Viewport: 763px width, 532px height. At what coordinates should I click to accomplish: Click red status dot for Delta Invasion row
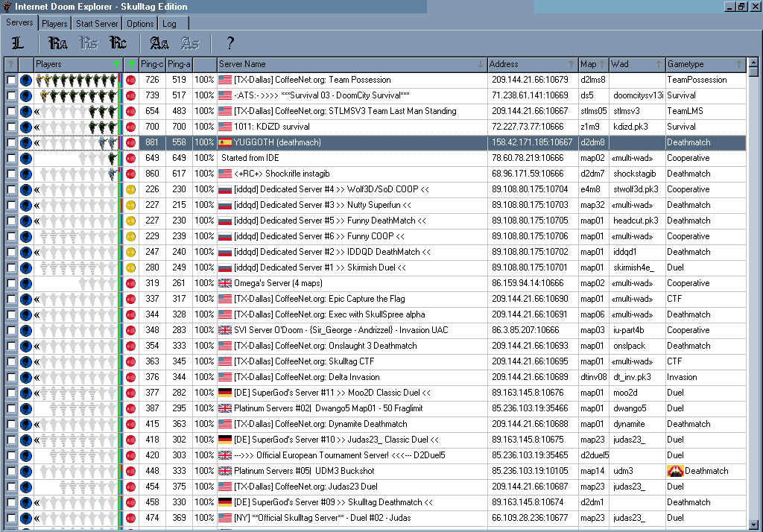click(130, 377)
